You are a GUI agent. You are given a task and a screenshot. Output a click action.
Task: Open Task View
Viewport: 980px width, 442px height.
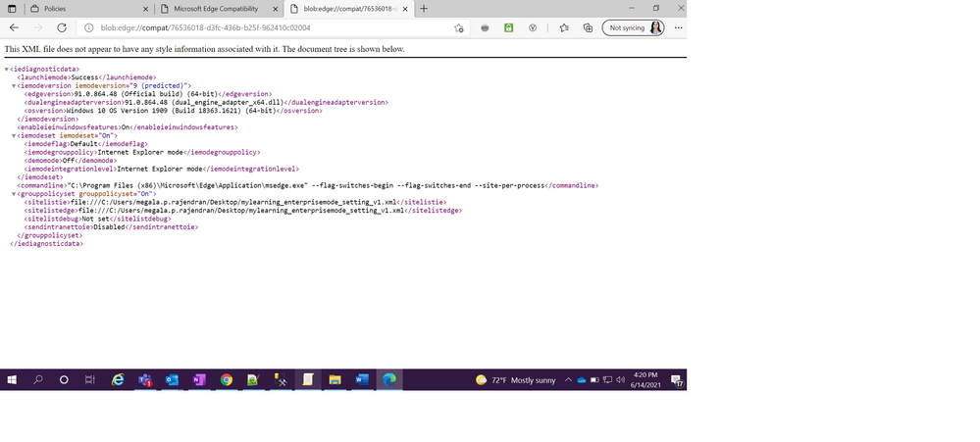pos(89,379)
